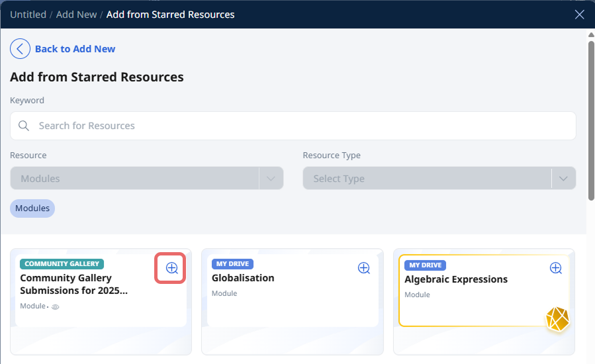Click the scrollbar up arrow
Image resolution: width=595 pixels, height=364 pixels.
[x=591, y=35]
